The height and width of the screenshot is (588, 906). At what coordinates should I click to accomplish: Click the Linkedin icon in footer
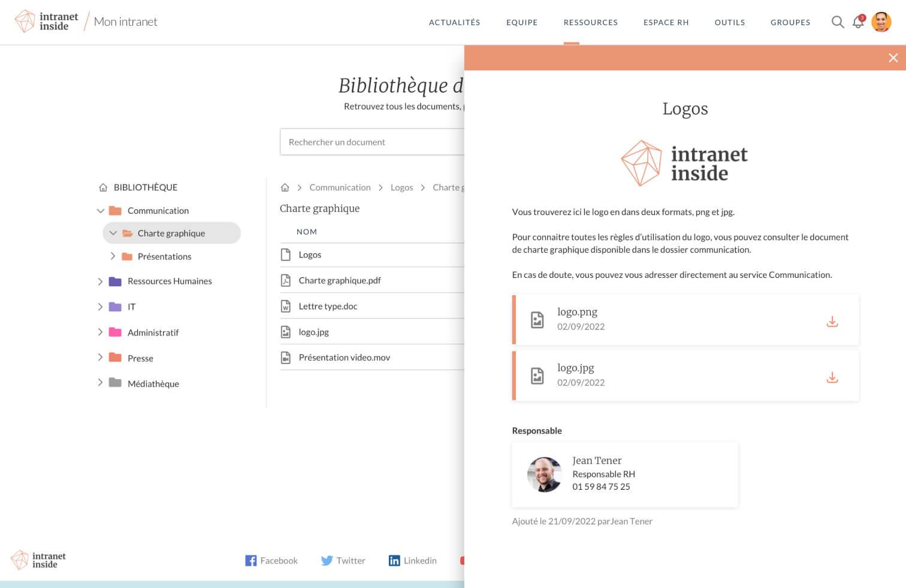click(x=394, y=560)
